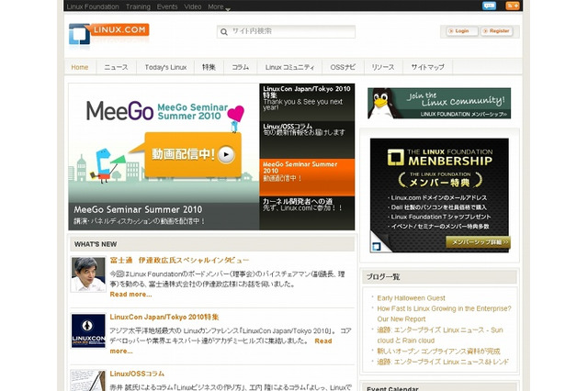Click the Linux.com logo
The height and width of the screenshot is (391, 588).
(x=109, y=35)
